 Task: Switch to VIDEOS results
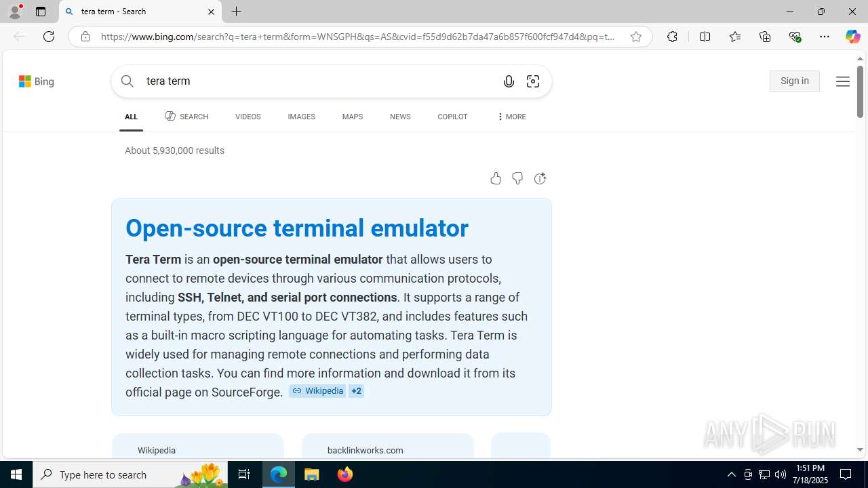coord(248,117)
